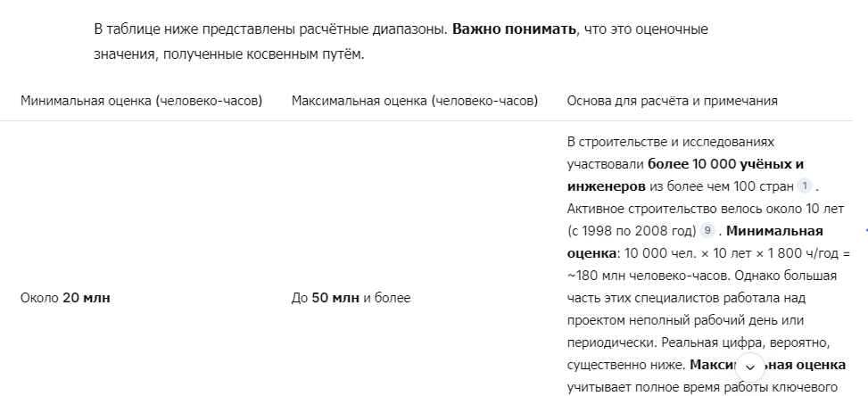Click the bold 'Максимальная оценка' label near bottom
The height and width of the screenshot is (396, 868).
pyautogui.click(x=768, y=365)
